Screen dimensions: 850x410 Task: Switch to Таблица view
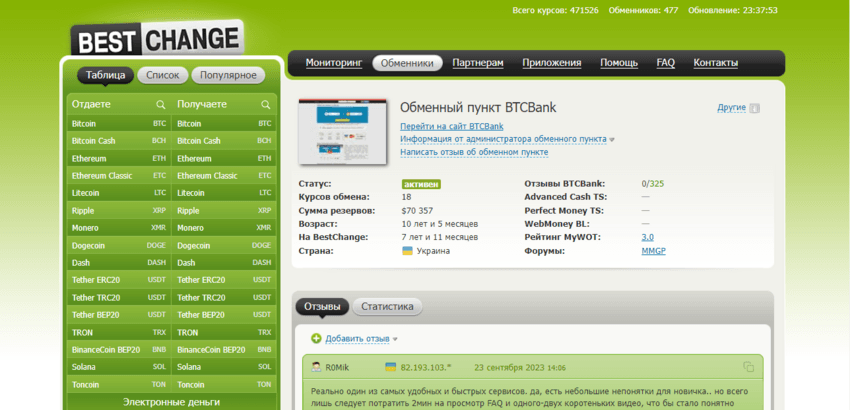[105, 75]
